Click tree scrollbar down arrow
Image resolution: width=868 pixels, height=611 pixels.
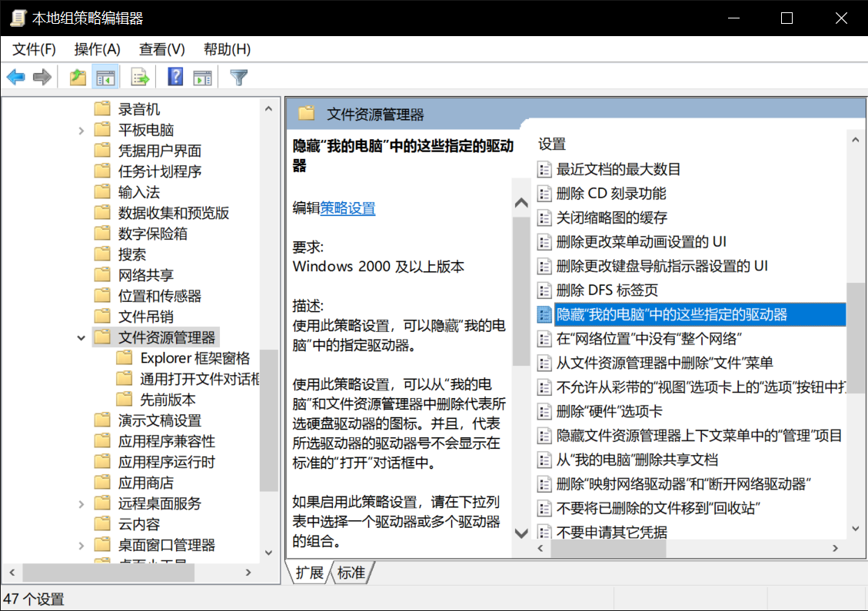[x=268, y=553]
